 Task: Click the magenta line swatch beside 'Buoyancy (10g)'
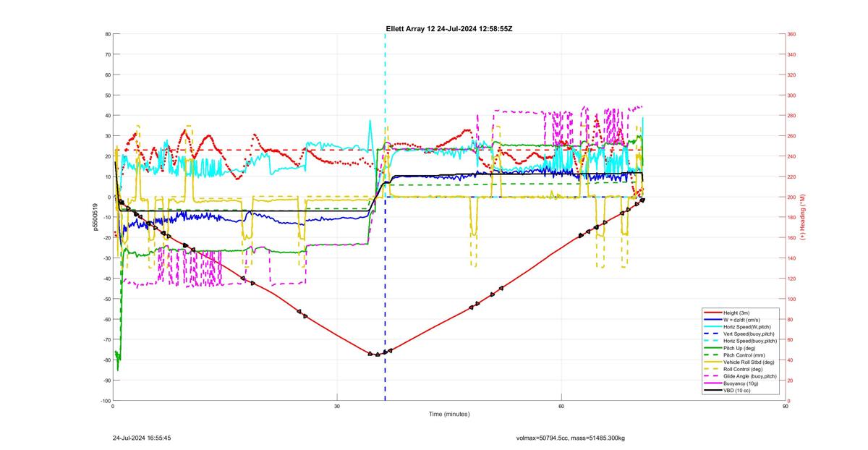(x=713, y=383)
